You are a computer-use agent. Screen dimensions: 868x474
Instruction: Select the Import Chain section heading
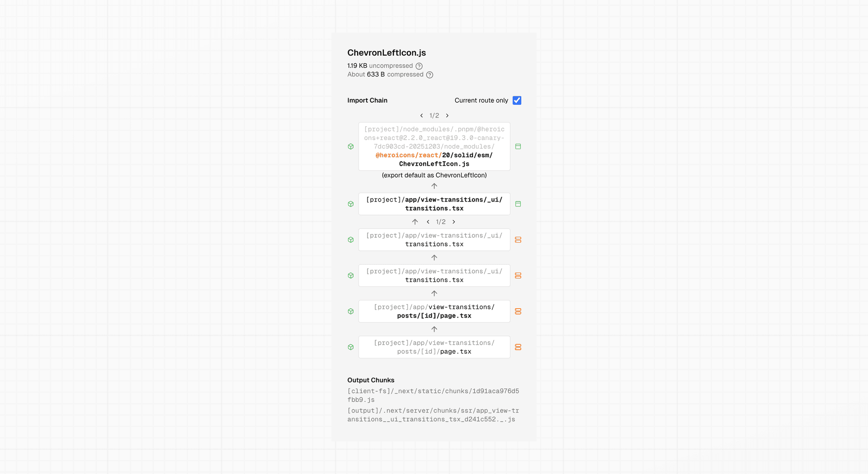(367, 100)
